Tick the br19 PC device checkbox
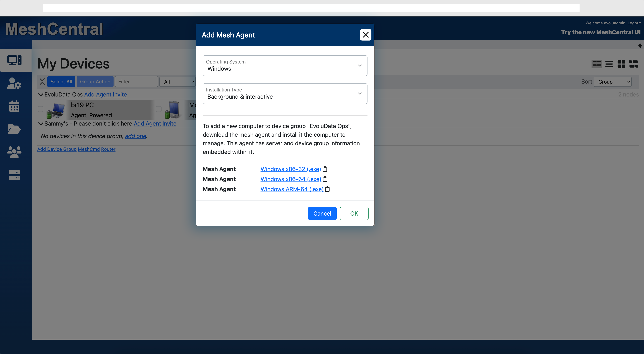Screen dimensions: 644x354 [40, 109]
